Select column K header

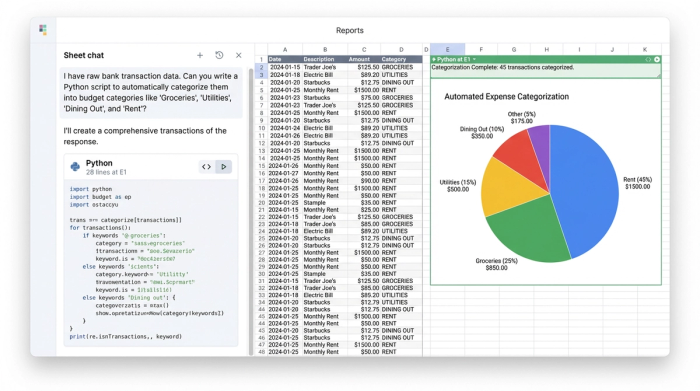[x=645, y=50]
